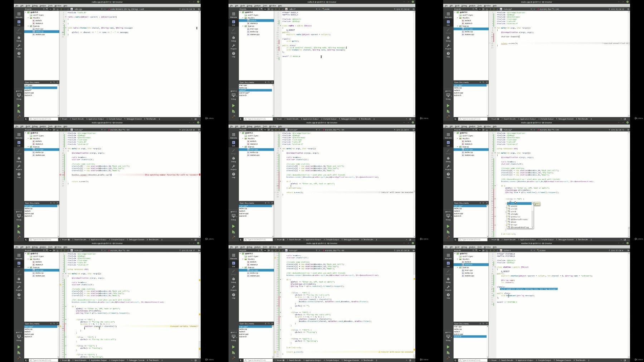
Task: Open Test Results pane in station.h window
Action: pyautogui.click(x=580, y=360)
